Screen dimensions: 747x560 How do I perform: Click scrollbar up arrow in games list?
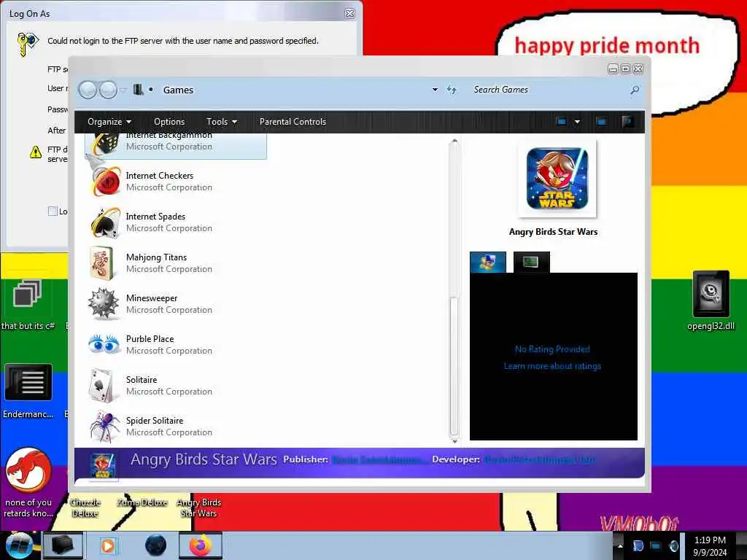(454, 141)
